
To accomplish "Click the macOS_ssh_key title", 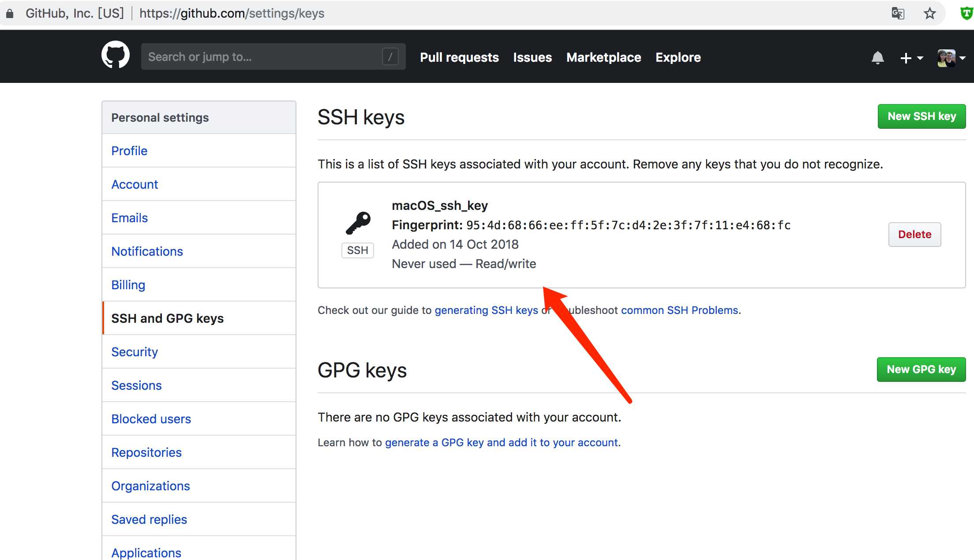I will [x=440, y=205].
